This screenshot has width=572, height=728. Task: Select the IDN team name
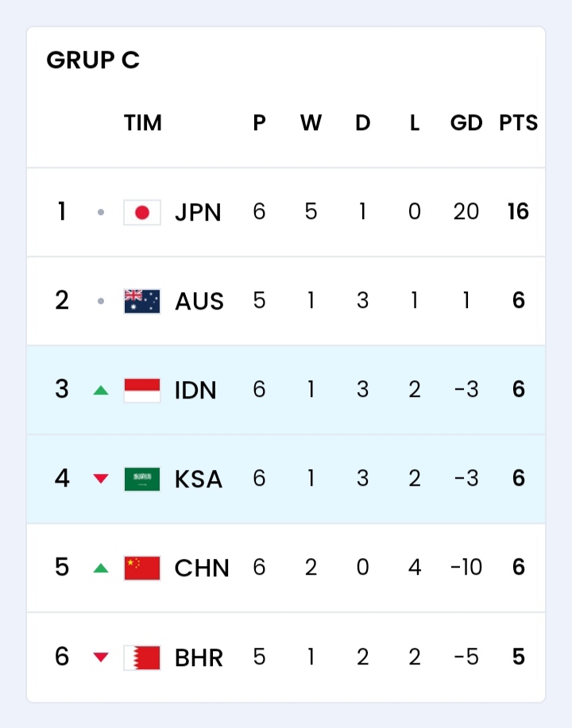click(x=195, y=390)
